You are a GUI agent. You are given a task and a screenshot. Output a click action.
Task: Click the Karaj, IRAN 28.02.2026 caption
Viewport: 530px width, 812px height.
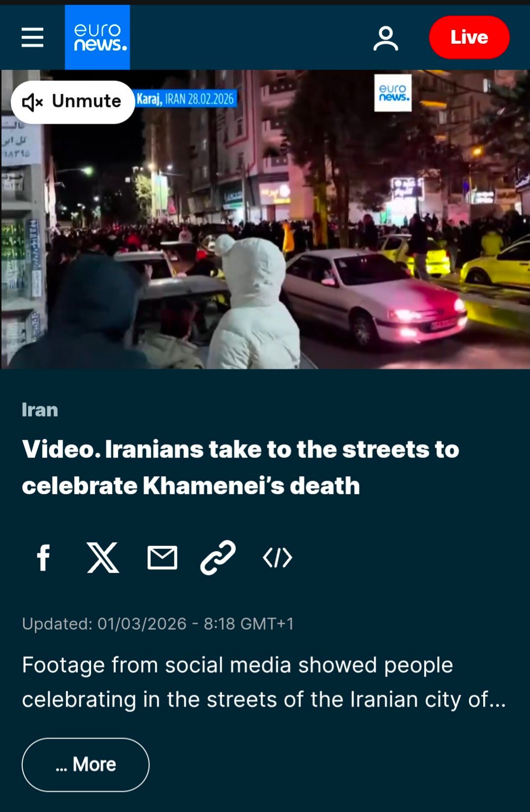pyautogui.click(x=185, y=99)
